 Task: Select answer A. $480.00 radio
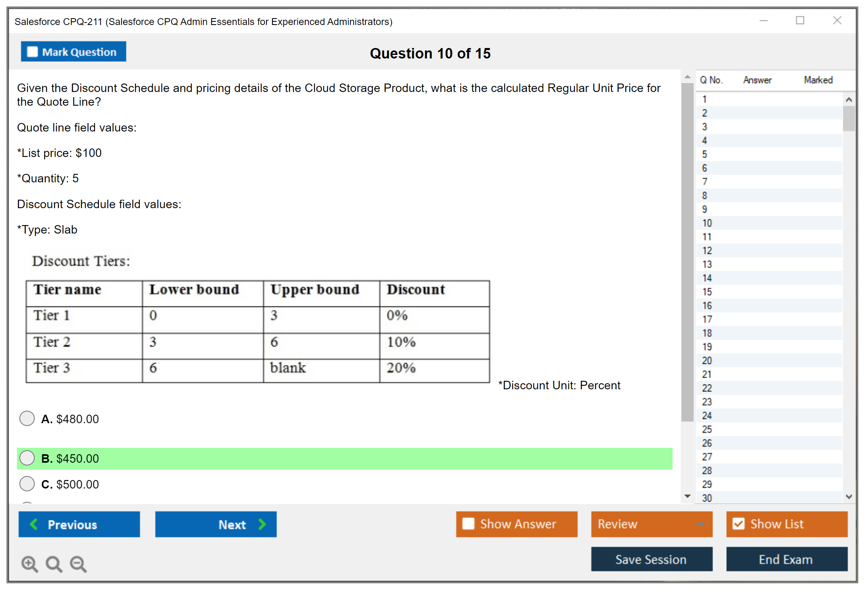[x=27, y=418]
